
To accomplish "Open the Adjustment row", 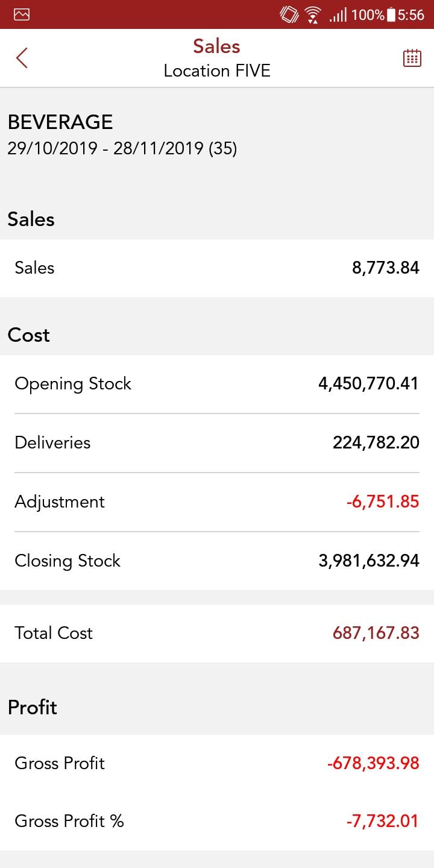I will pos(217,502).
